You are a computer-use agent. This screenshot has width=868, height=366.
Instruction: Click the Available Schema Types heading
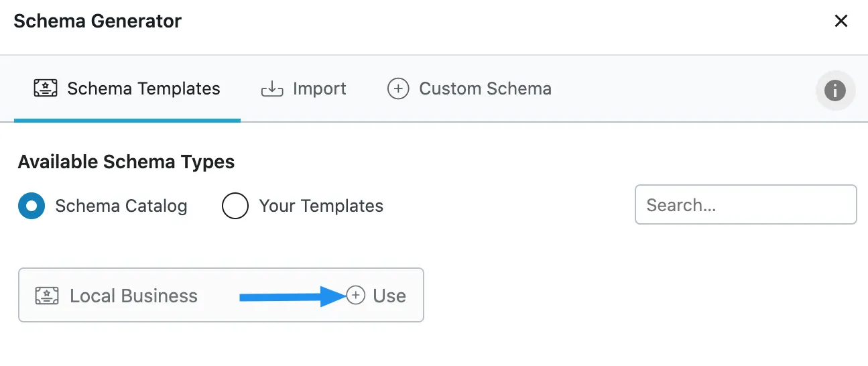point(126,162)
